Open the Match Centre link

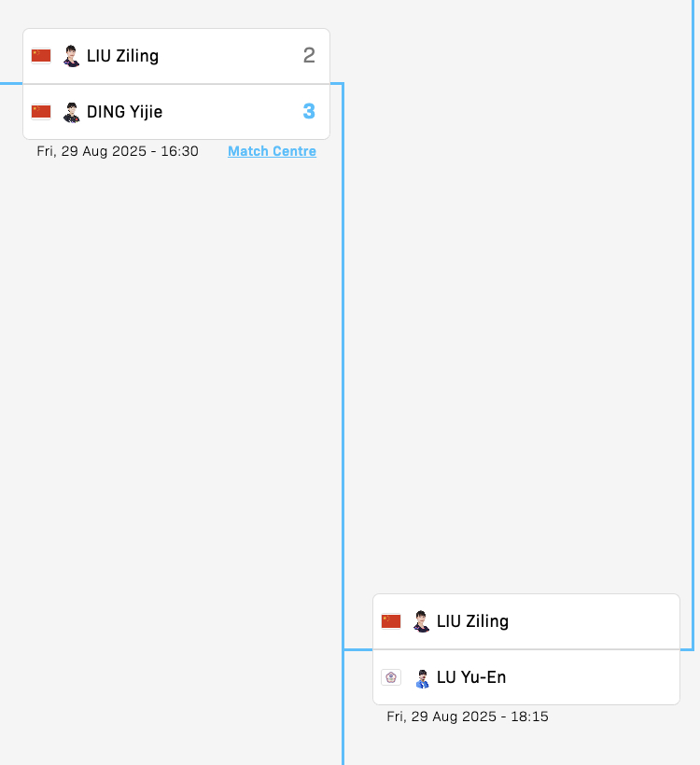272,151
